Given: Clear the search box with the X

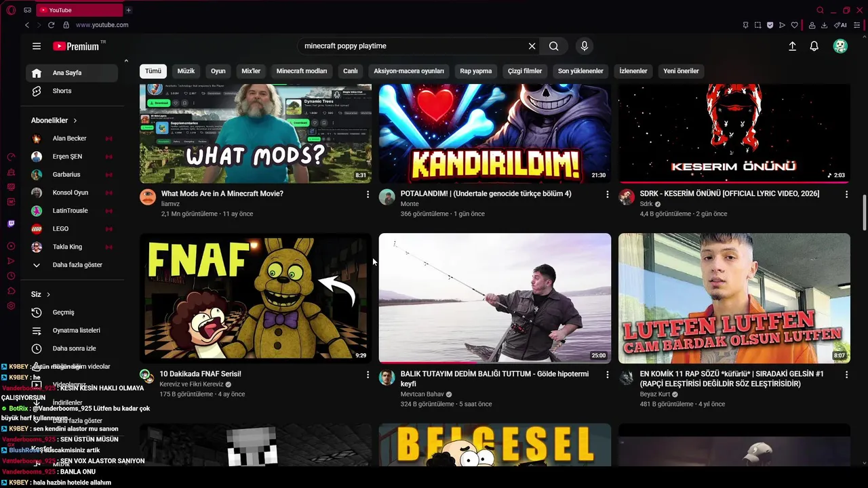Looking at the screenshot, I should point(532,46).
